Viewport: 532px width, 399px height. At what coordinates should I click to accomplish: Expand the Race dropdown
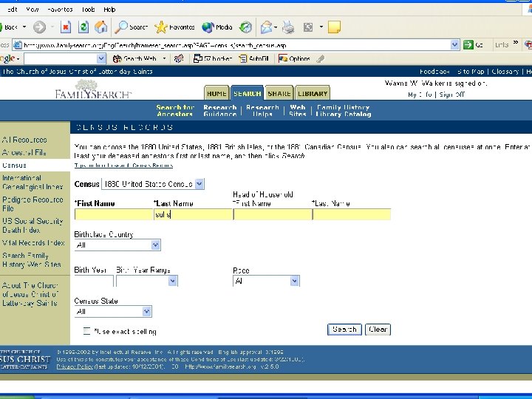click(x=295, y=281)
